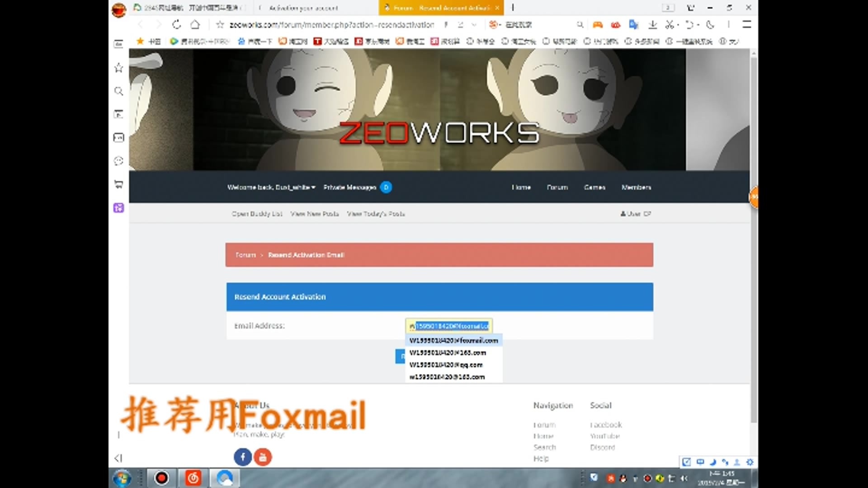Click the scissors screenshot tool icon
The image size is (868, 488).
pyautogui.click(x=670, y=25)
